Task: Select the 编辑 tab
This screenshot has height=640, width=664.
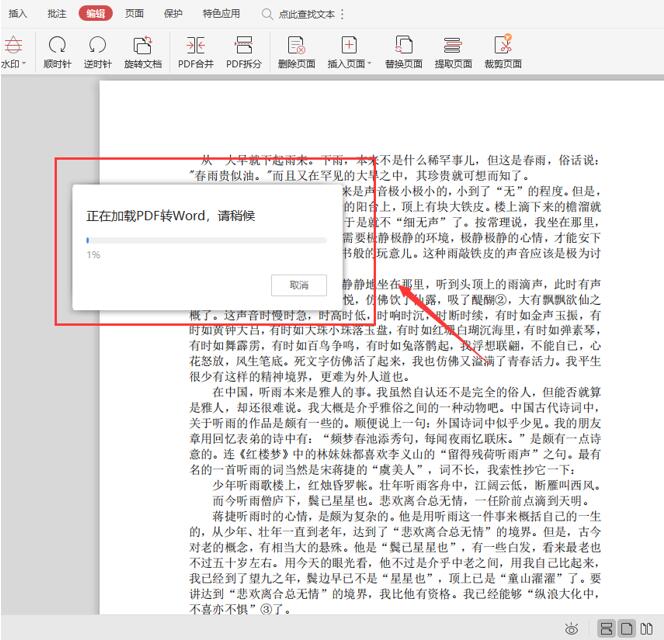Action: pos(96,14)
